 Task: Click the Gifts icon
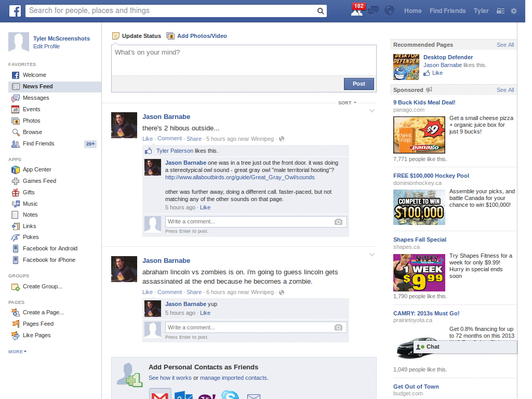[x=16, y=192]
